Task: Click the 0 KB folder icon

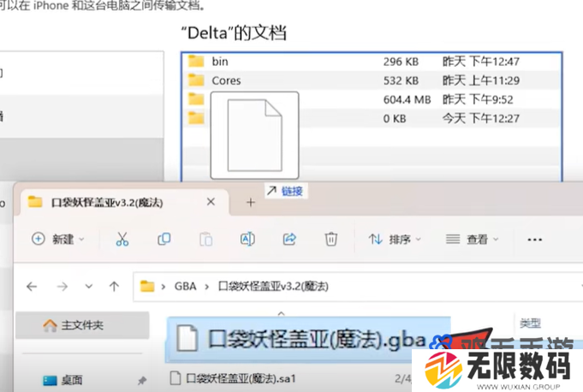Action: click(196, 118)
